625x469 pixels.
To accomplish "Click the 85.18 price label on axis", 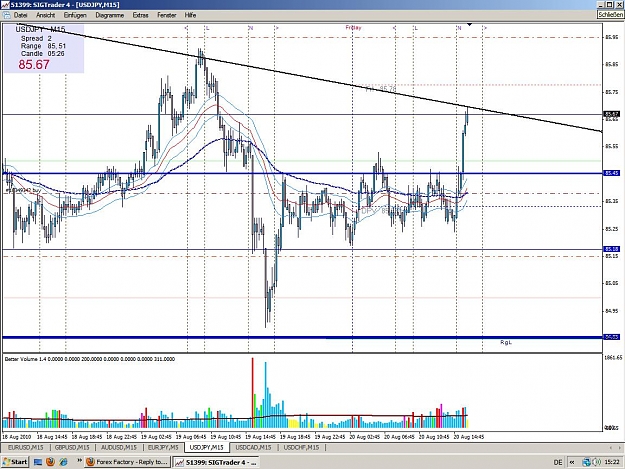I will click(x=612, y=249).
